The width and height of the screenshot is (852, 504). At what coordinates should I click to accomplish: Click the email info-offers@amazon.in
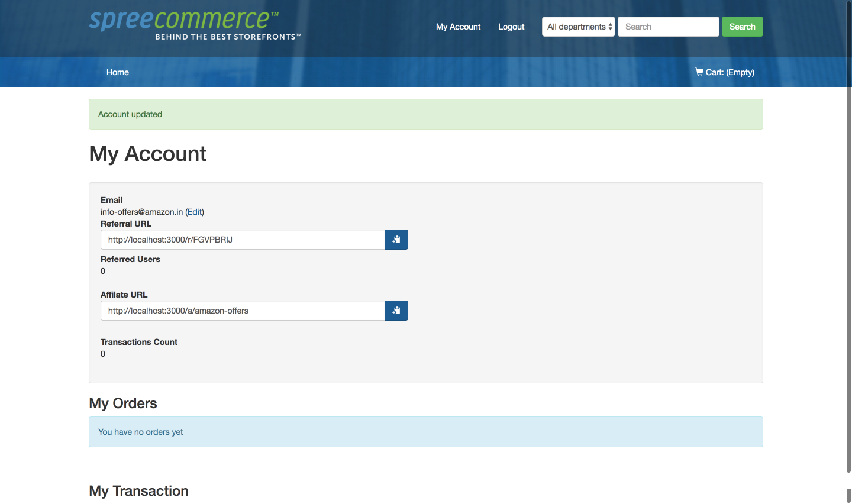pyautogui.click(x=141, y=212)
